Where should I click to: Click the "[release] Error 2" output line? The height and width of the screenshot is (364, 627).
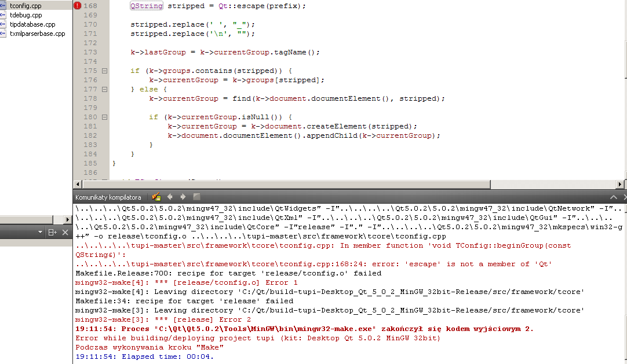(163, 319)
